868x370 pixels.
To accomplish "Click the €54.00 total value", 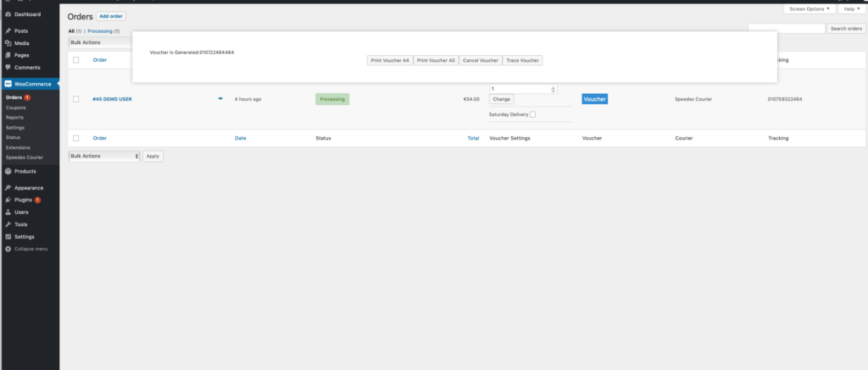I will point(471,99).
